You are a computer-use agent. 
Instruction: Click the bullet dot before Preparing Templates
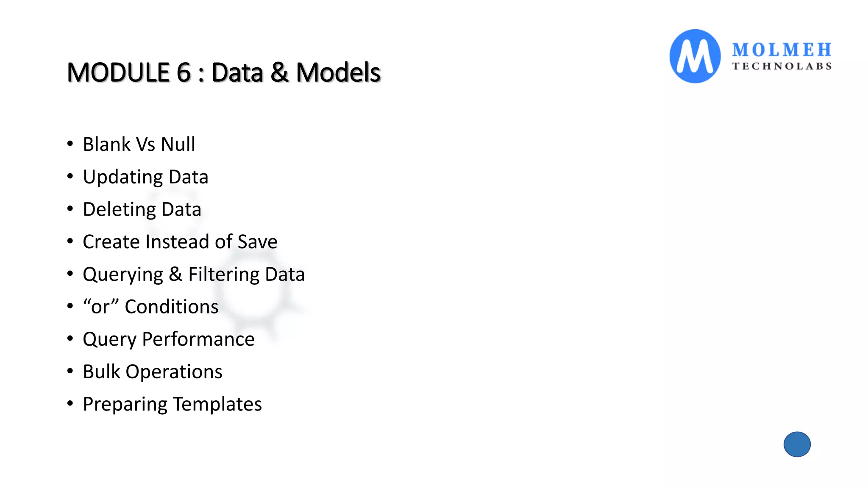tap(70, 403)
